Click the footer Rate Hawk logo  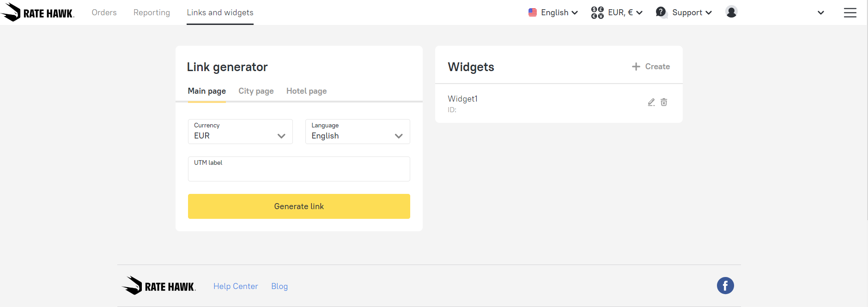pyautogui.click(x=159, y=286)
